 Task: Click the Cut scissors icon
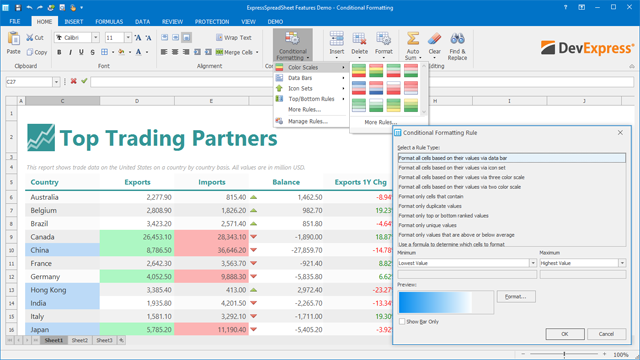coord(30,38)
